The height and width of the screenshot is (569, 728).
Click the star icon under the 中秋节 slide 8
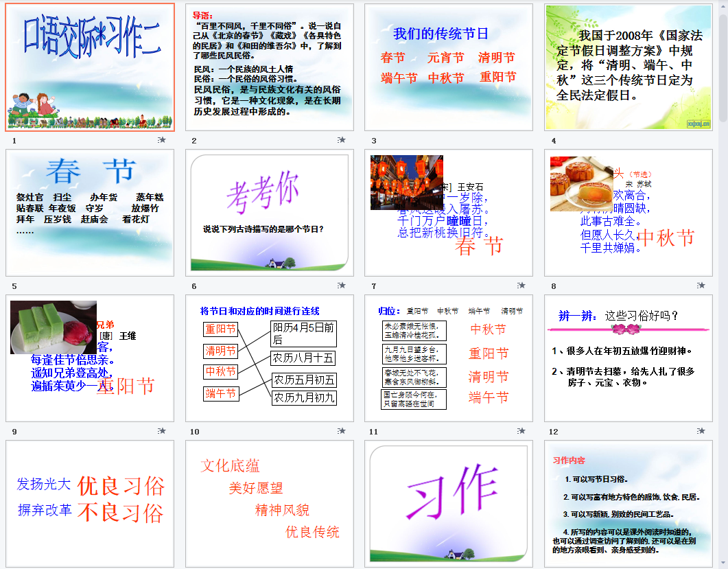pos(701,286)
